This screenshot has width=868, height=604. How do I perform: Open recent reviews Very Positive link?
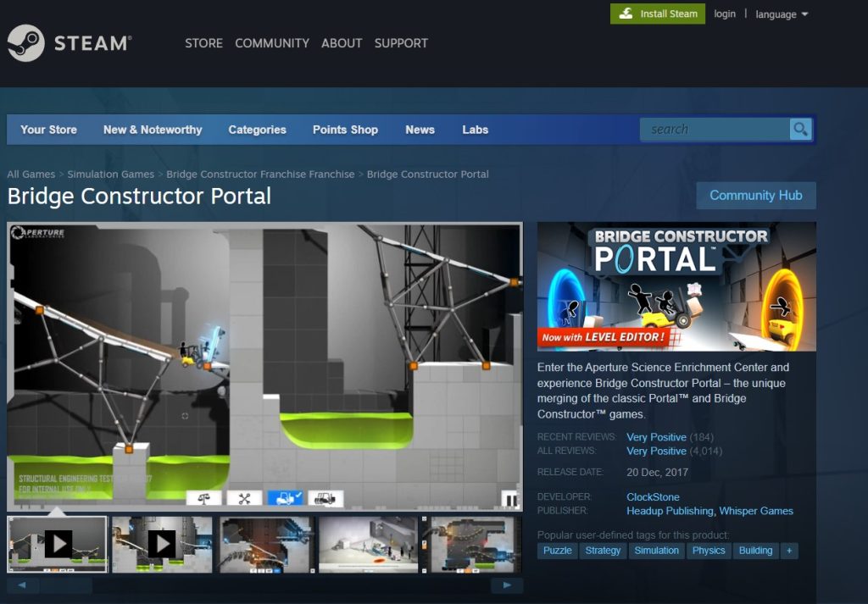tap(657, 437)
